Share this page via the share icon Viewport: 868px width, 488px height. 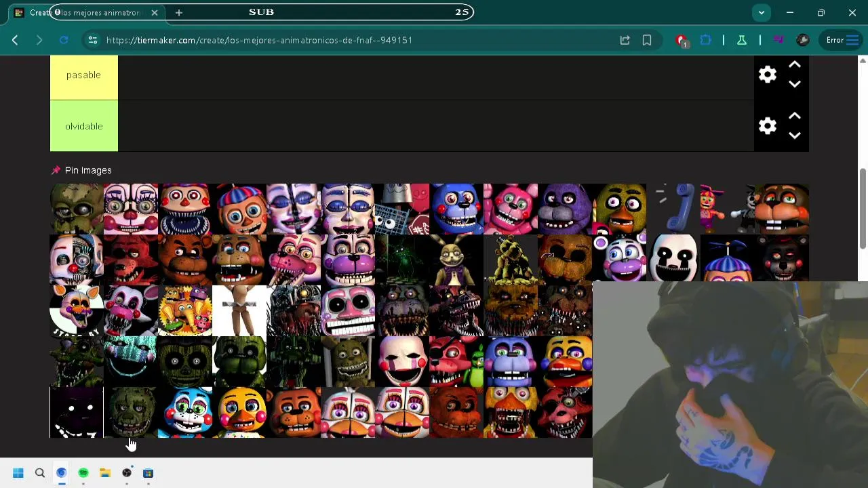pos(625,40)
